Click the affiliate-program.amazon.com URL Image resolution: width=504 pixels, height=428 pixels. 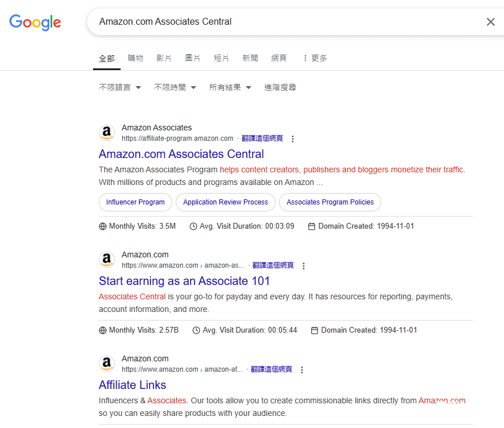coord(177,138)
